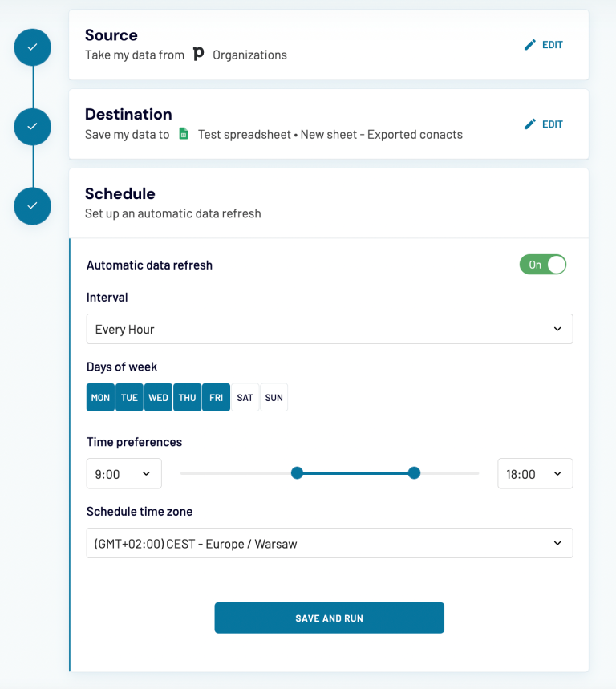Deselect the FRI day toggle

(x=216, y=397)
